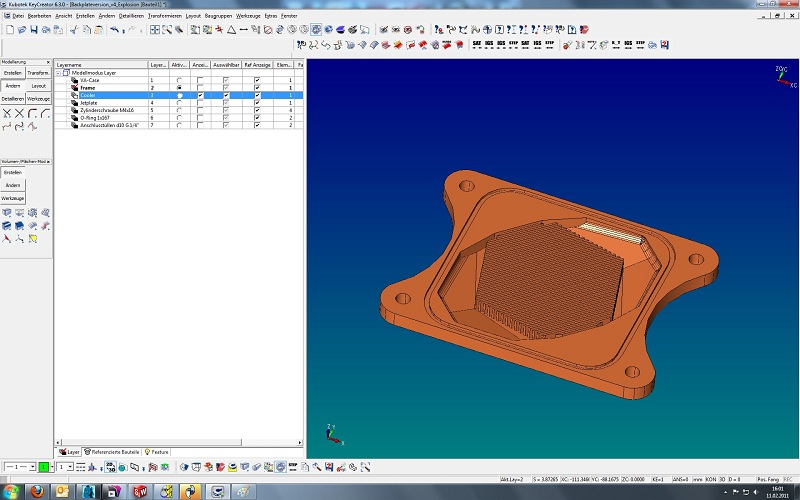Open the line width dropdown showing 1
Screen dimensions: 800x500
(x=70, y=467)
